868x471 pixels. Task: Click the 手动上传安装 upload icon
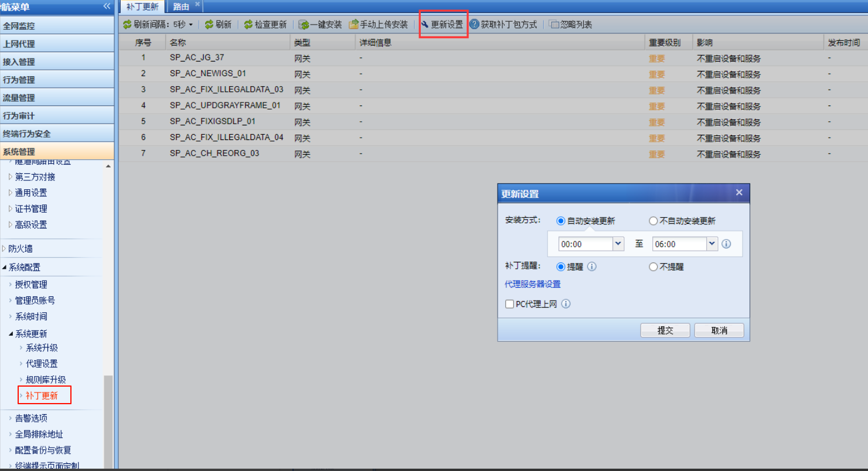(x=353, y=25)
